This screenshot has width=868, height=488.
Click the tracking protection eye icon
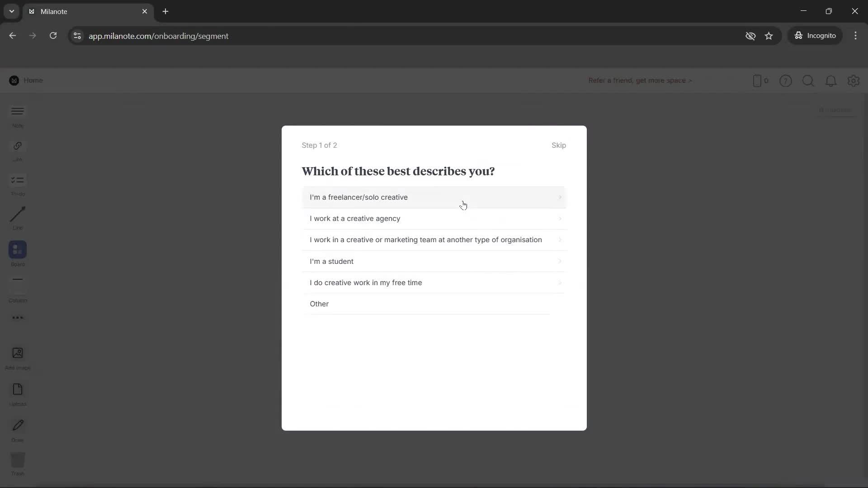[x=751, y=36]
